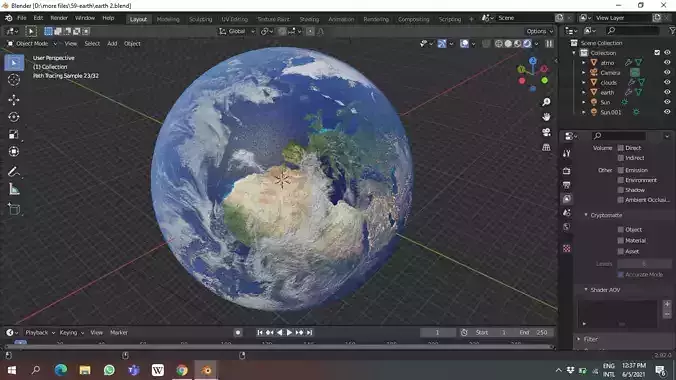Select the Scale tool
Screen dimensions: 676x380
pos(14,134)
